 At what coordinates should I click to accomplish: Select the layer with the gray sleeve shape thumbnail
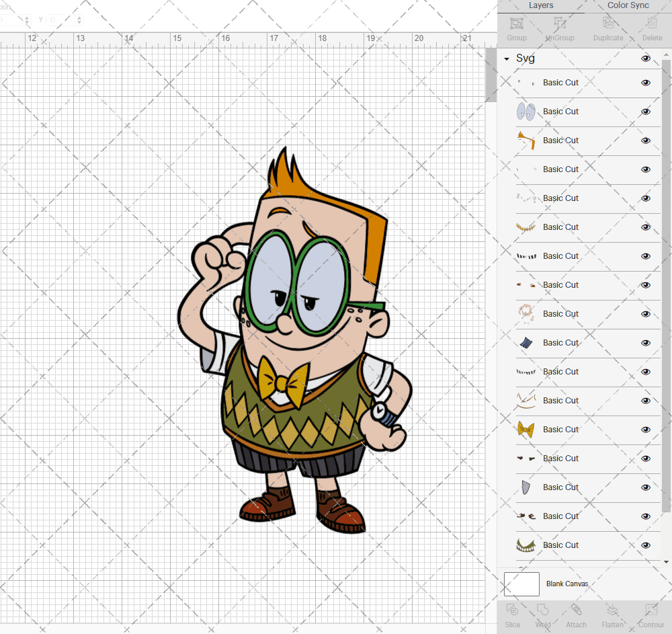point(587,487)
